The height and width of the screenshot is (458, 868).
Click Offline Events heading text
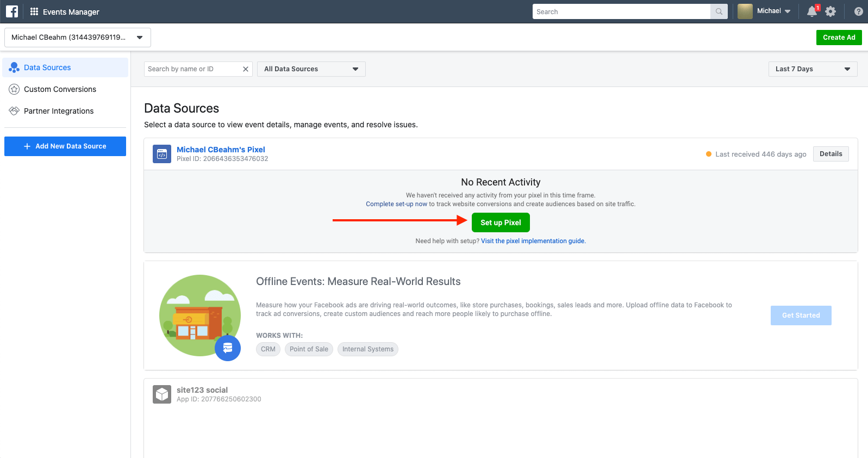click(x=358, y=282)
